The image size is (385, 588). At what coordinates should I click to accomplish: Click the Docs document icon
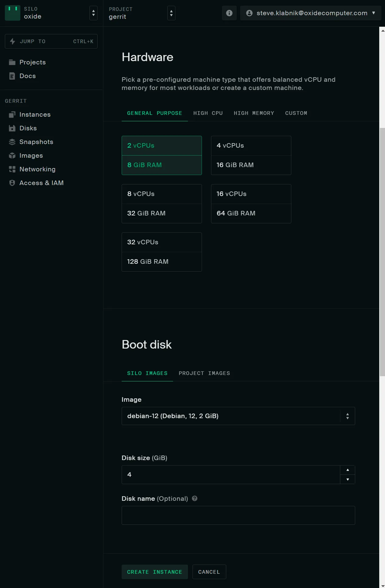click(x=12, y=76)
